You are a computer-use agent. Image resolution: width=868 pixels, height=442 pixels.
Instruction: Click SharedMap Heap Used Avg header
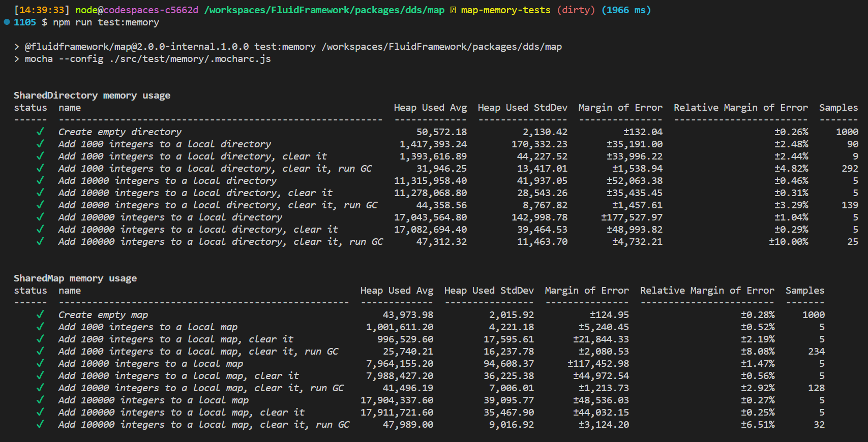click(397, 291)
